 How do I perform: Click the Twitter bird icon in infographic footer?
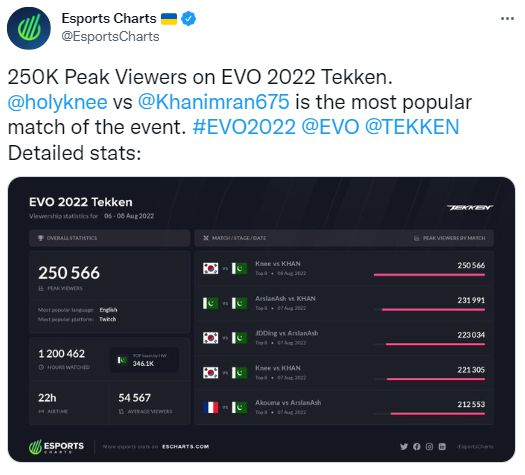[x=404, y=446]
